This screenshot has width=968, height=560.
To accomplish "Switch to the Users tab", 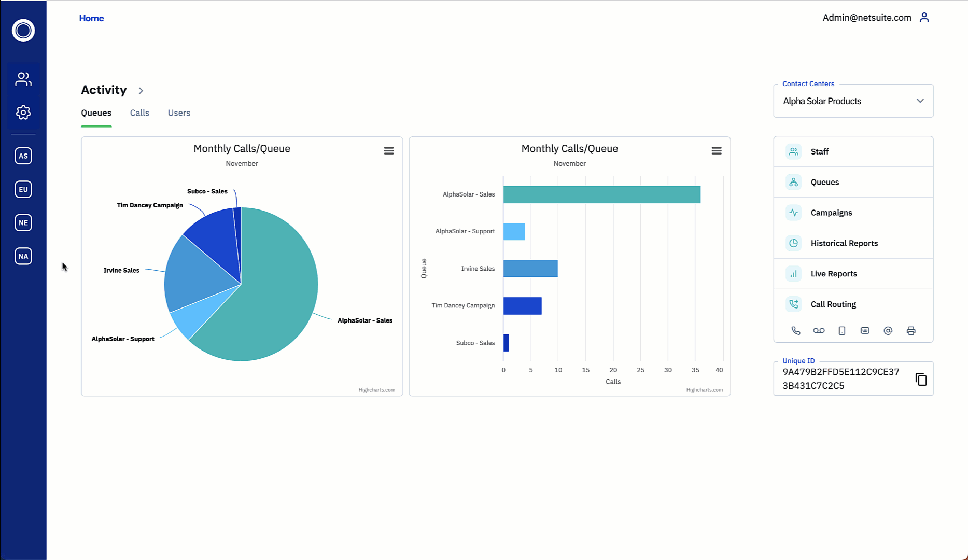I will (179, 113).
